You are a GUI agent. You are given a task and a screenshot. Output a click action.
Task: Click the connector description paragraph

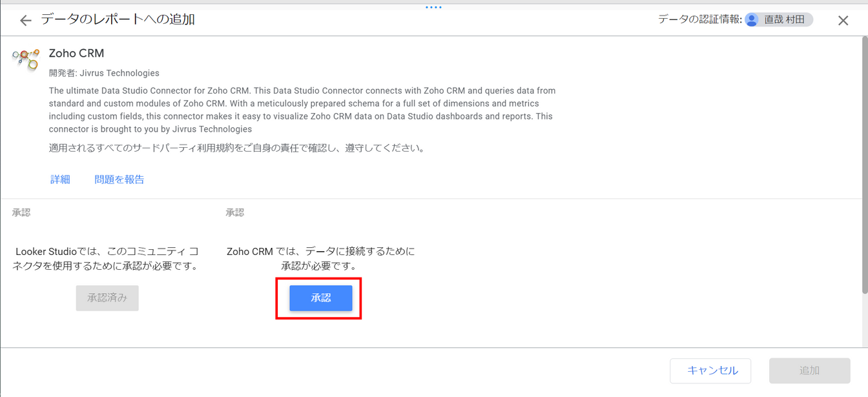pos(302,110)
